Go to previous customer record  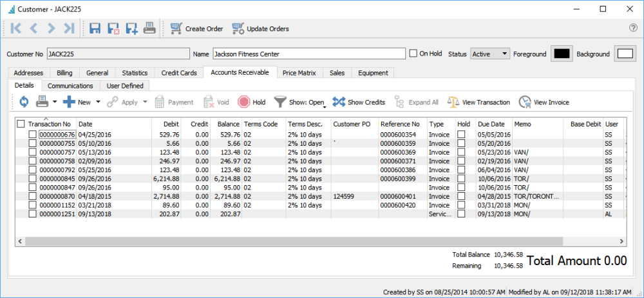tap(33, 28)
